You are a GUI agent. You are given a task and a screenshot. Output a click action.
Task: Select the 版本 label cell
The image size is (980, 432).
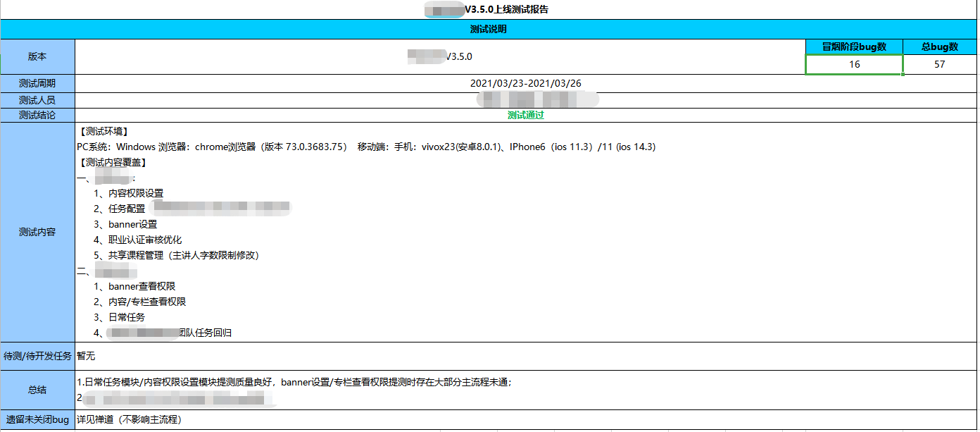point(37,56)
